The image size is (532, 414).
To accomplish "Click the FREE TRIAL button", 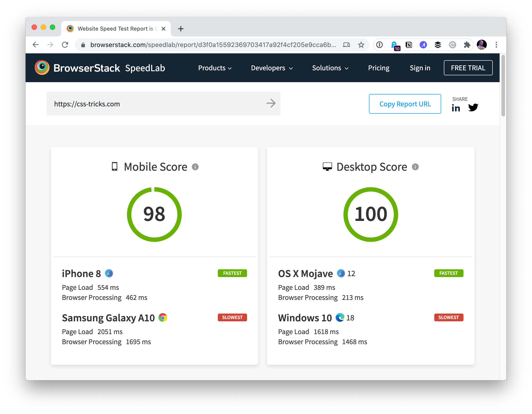I will click(468, 68).
